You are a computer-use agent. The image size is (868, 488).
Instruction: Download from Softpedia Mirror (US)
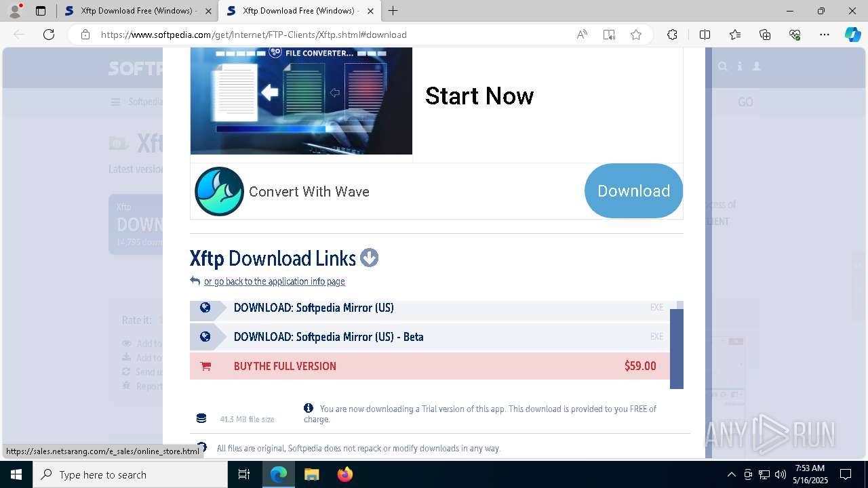313,308
